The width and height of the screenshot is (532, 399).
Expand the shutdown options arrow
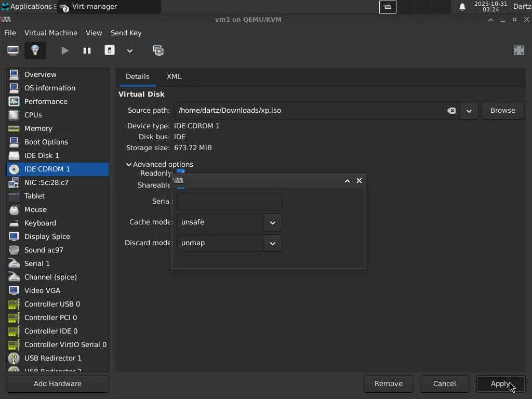(130, 50)
